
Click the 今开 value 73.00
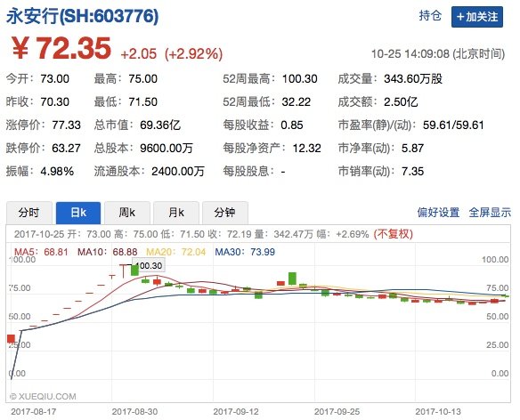[55, 79]
